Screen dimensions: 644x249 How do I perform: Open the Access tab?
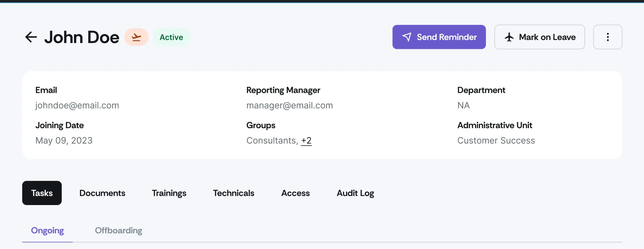coord(295,193)
